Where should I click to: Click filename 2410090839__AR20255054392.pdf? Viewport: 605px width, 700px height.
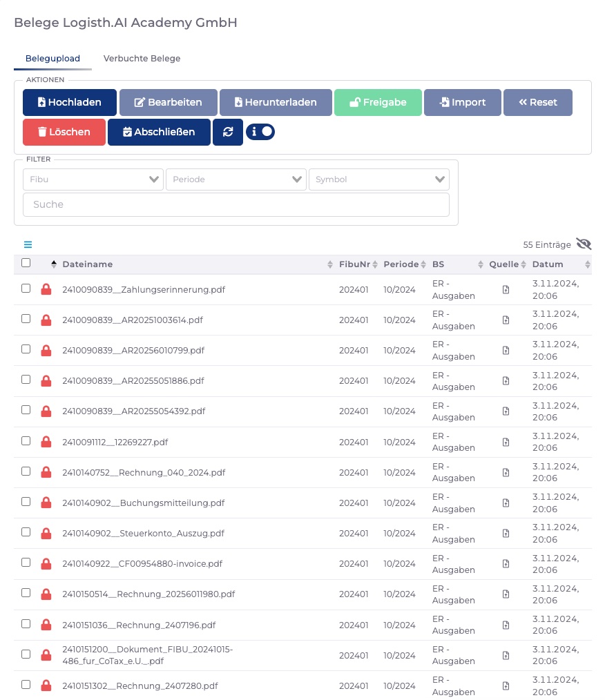point(133,411)
